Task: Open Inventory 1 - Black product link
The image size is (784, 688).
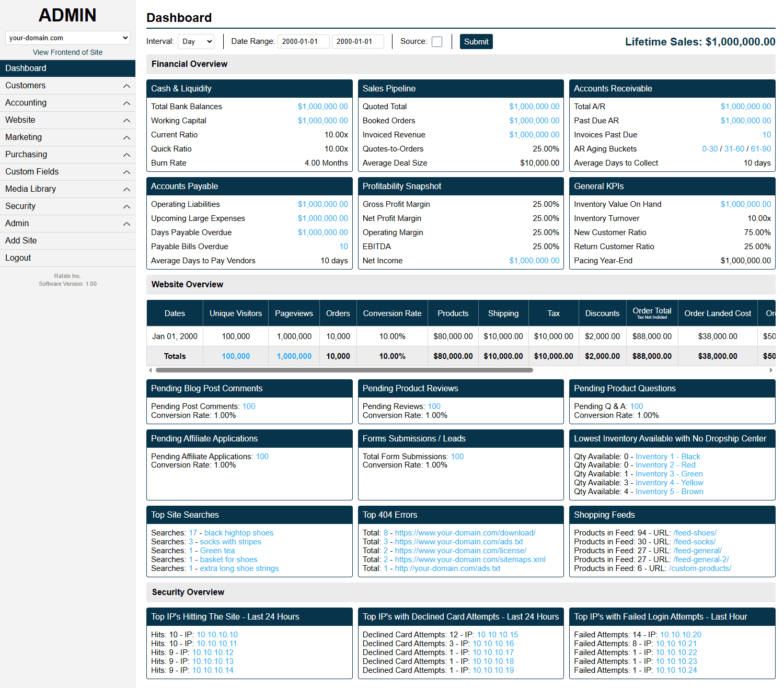Action: click(x=668, y=456)
